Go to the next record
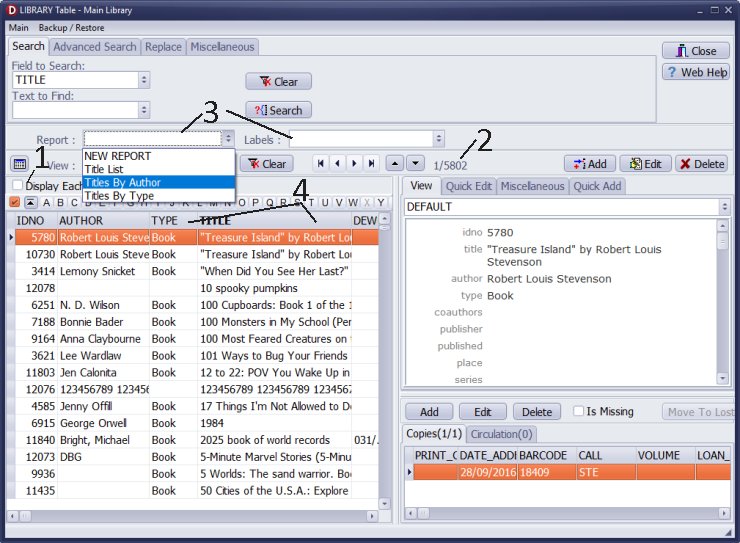The image size is (740, 543). point(354,163)
